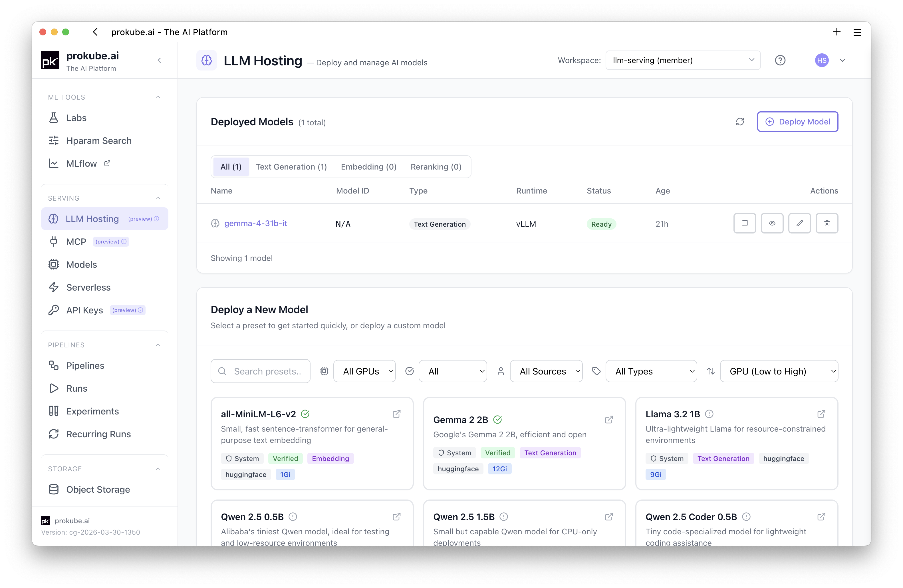The image size is (903, 588).
Task: Go to API Keys page
Action: click(x=104, y=310)
